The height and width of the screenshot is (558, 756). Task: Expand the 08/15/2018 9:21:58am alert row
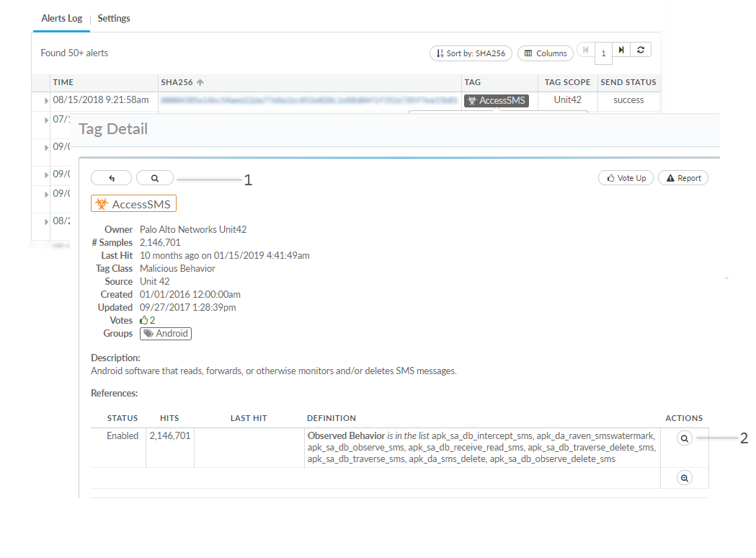46,101
